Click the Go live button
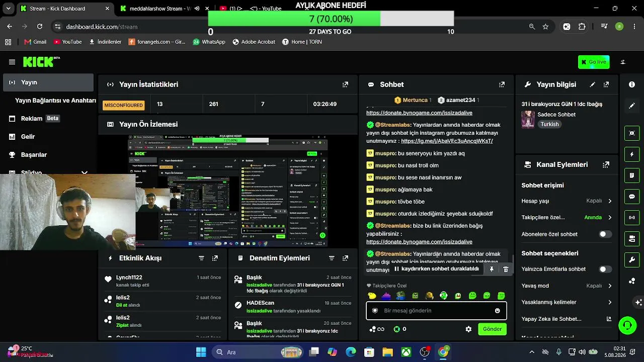The width and height of the screenshot is (644, 362). [594, 62]
